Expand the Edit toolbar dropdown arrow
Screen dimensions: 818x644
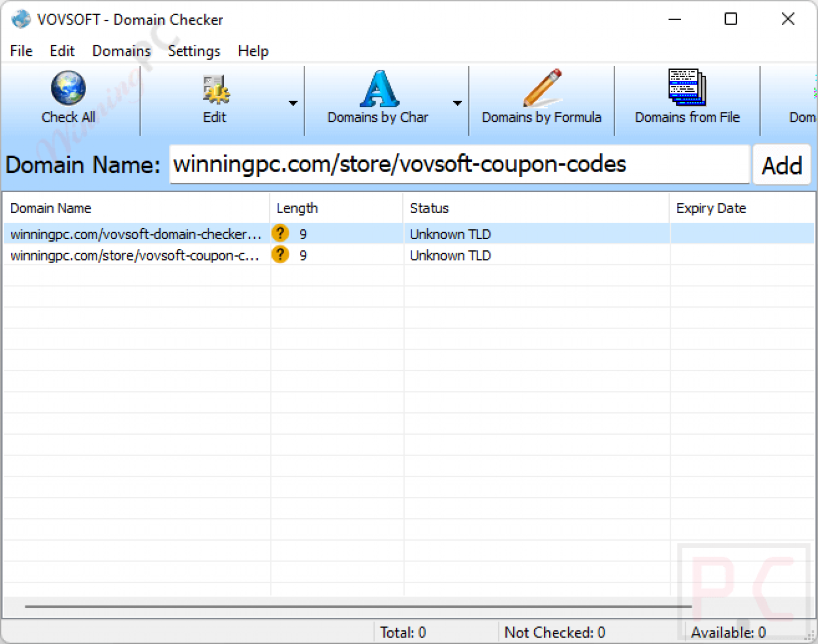(x=292, y=104)
